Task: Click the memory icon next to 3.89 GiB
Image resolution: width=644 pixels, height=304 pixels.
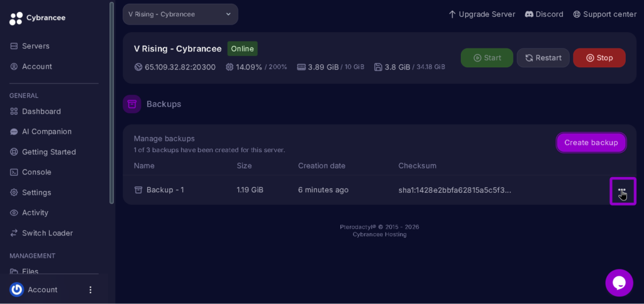Action: coord(301,67)
